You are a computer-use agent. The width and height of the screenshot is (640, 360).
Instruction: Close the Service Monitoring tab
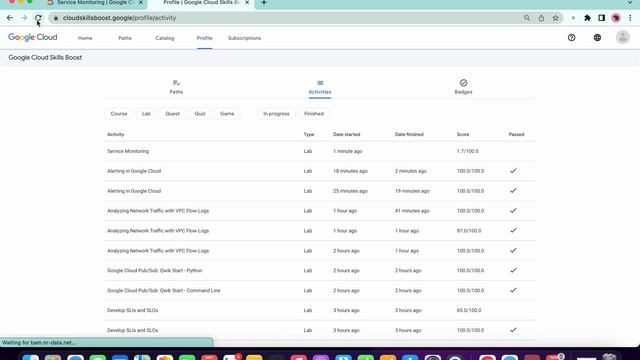click(x=141, y=2)
